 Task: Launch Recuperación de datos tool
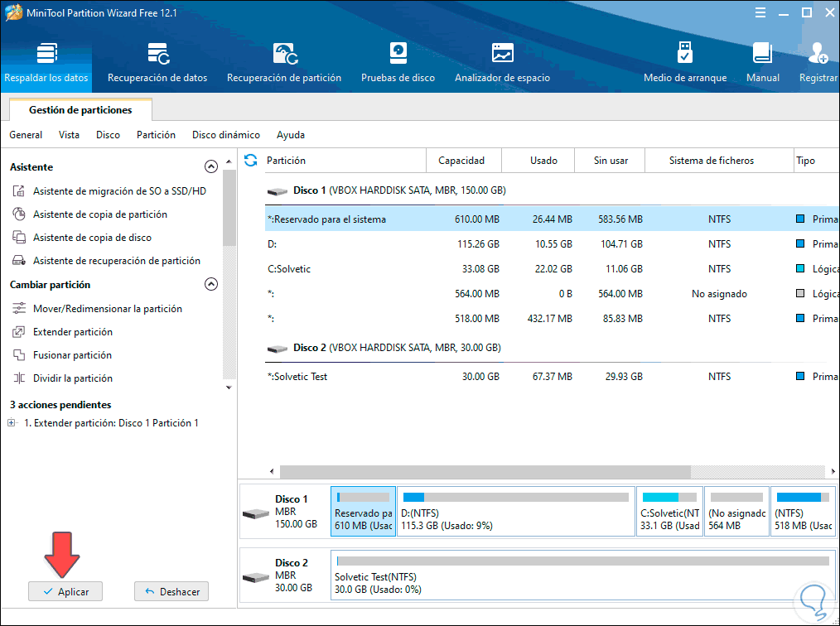pyautogui.click(x=157, y=63)
